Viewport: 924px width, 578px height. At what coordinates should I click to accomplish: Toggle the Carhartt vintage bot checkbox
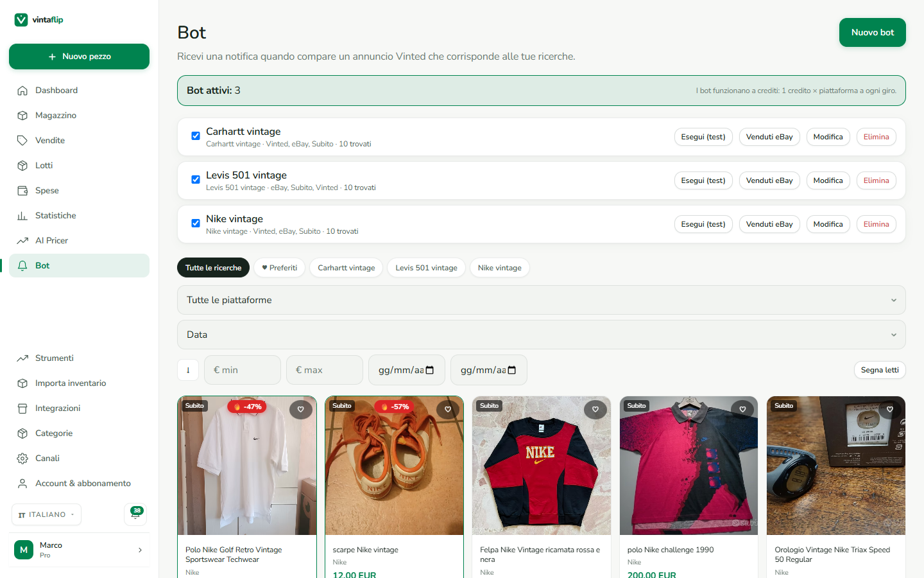click(196, 136)
